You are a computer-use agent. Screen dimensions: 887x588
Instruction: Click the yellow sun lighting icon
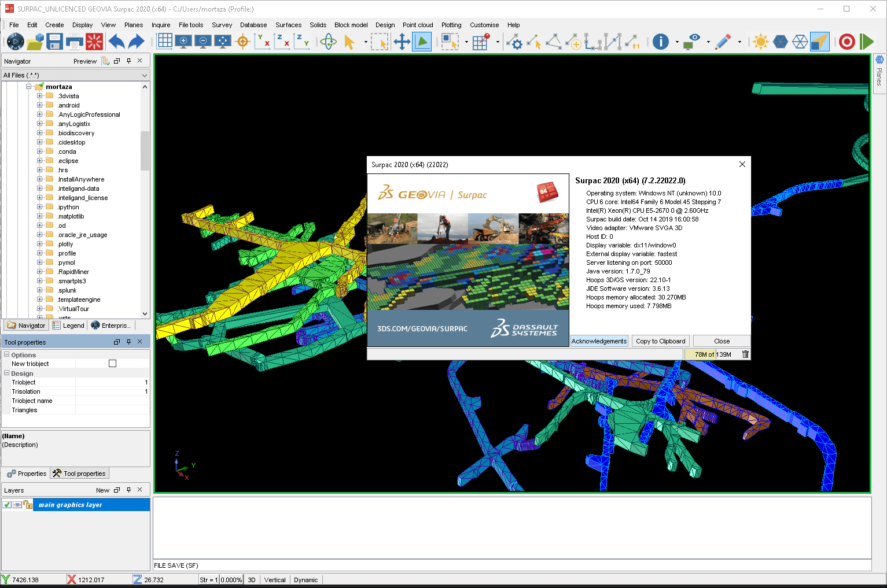point(760,42)
